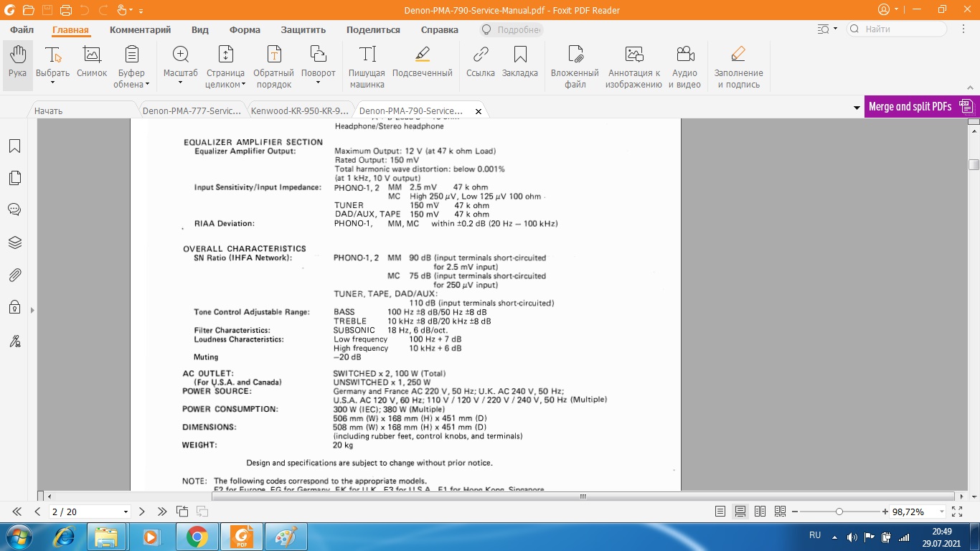
Task: Open the page number dropdown
Action: (x=126, y=512)
